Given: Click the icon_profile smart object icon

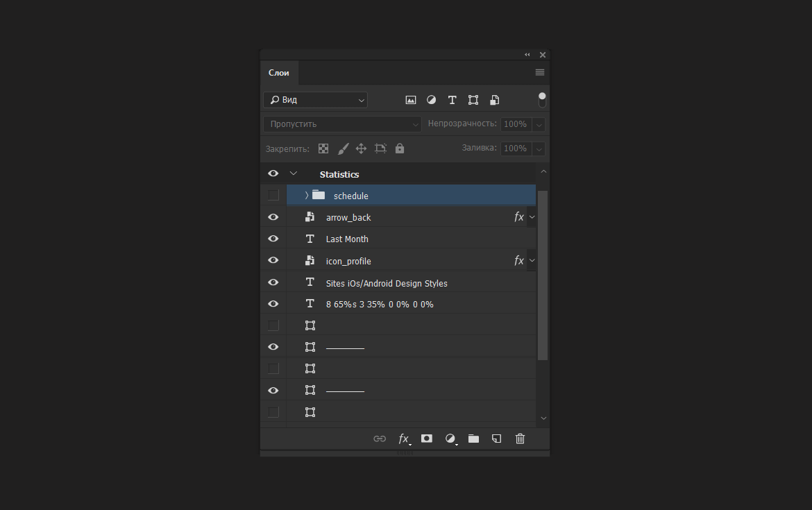Looking at the screenshot, I should (310, 260).
